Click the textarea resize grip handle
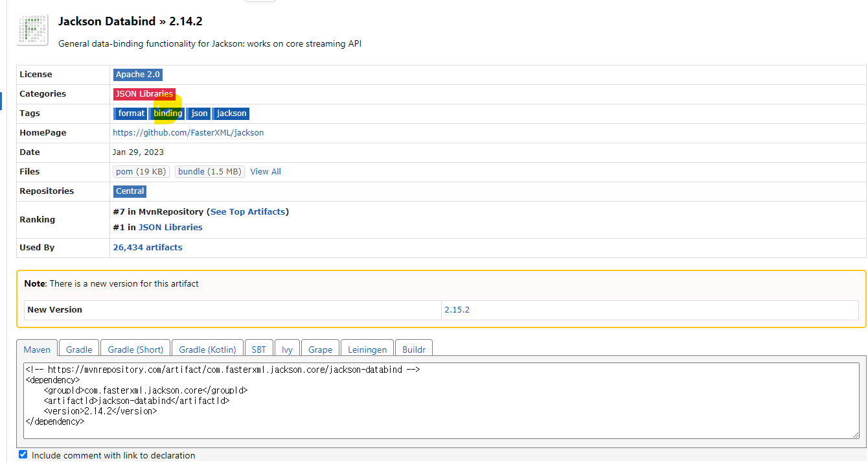Screen dimensions: 868x463 [x=856, y=435]
